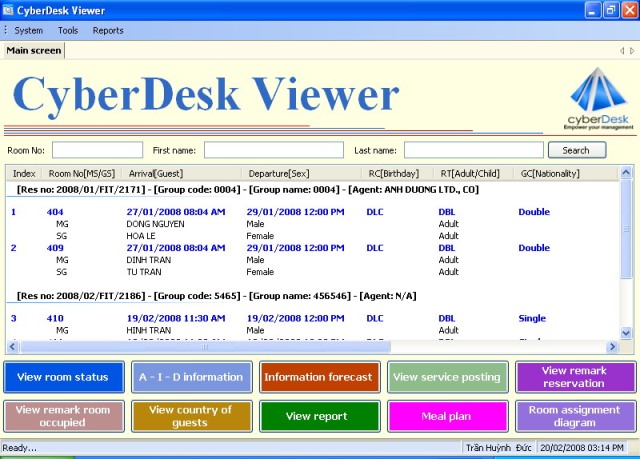Open the Room assignment diagram
The height and width of the screenshot is (459, 640).
(x=574, y=416)
